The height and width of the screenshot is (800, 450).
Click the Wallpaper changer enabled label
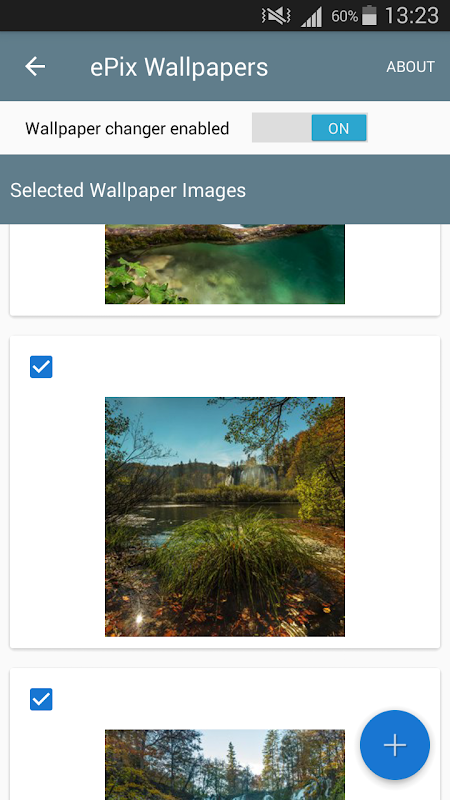tap(127, 129)
